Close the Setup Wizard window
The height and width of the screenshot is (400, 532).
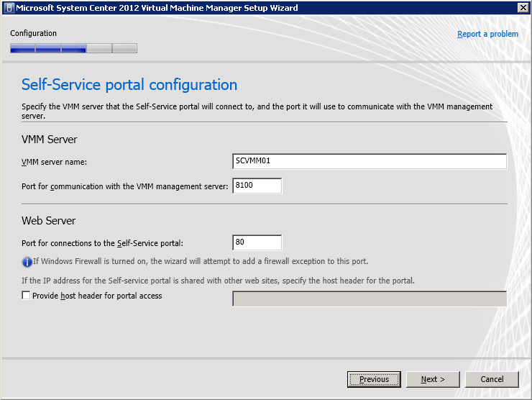pos(523,8)
